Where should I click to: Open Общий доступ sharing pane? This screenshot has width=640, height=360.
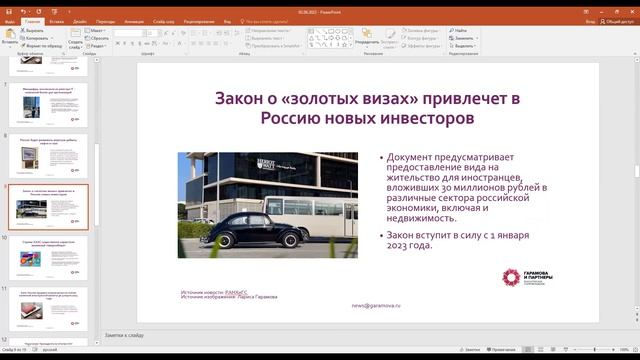(x=617, y=22)
